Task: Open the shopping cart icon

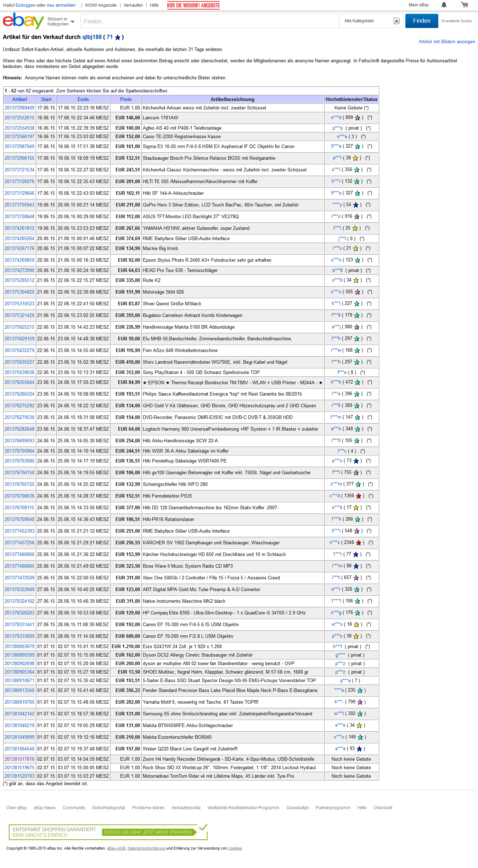Action: (464, 5)
